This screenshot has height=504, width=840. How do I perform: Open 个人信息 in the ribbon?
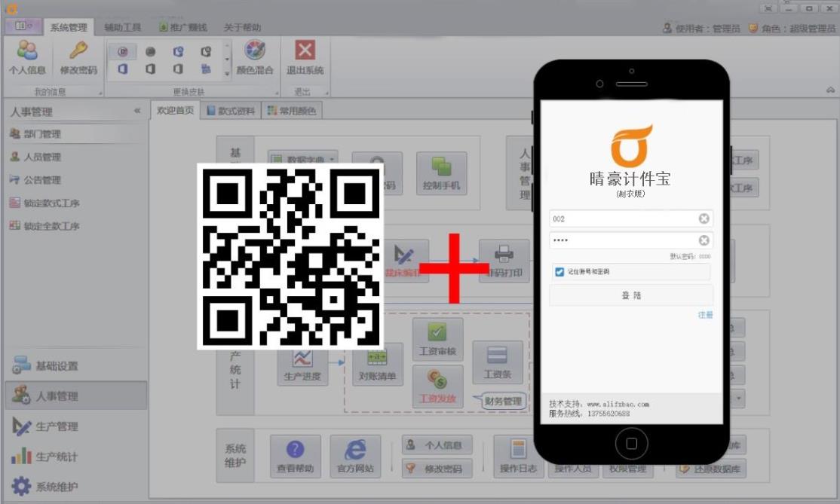coord(27,58)
